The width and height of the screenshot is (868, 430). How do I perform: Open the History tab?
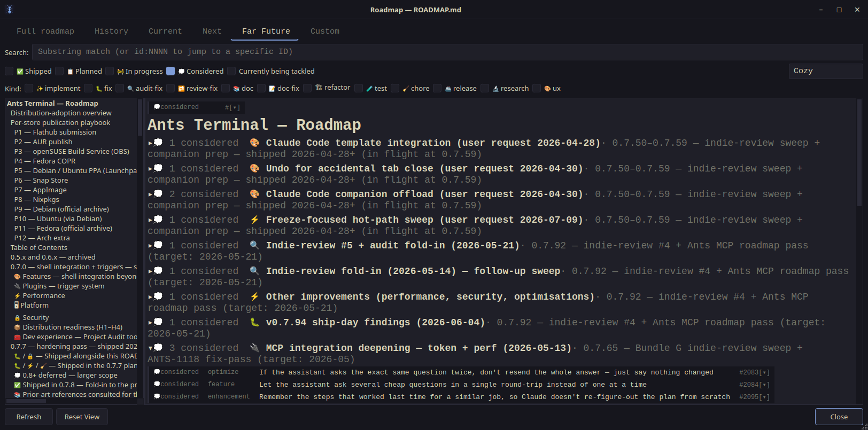pos(111,31)
